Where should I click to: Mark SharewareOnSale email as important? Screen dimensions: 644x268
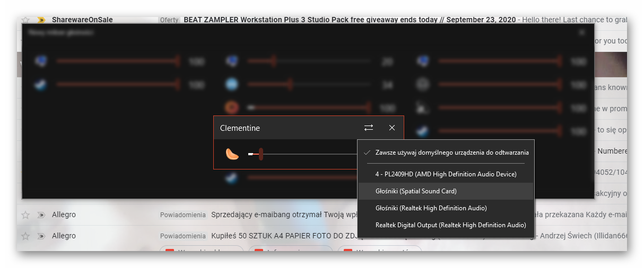point(41,20)
